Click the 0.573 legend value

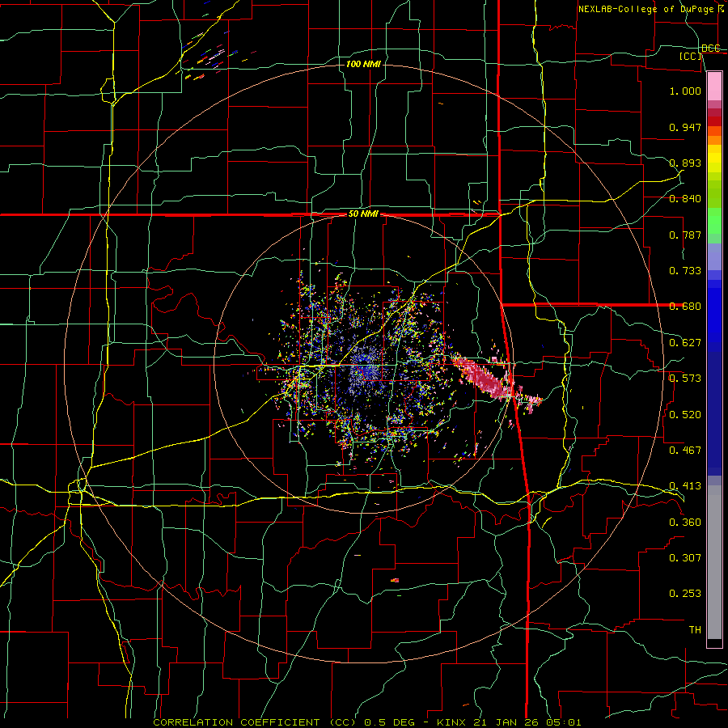[685, 379]
